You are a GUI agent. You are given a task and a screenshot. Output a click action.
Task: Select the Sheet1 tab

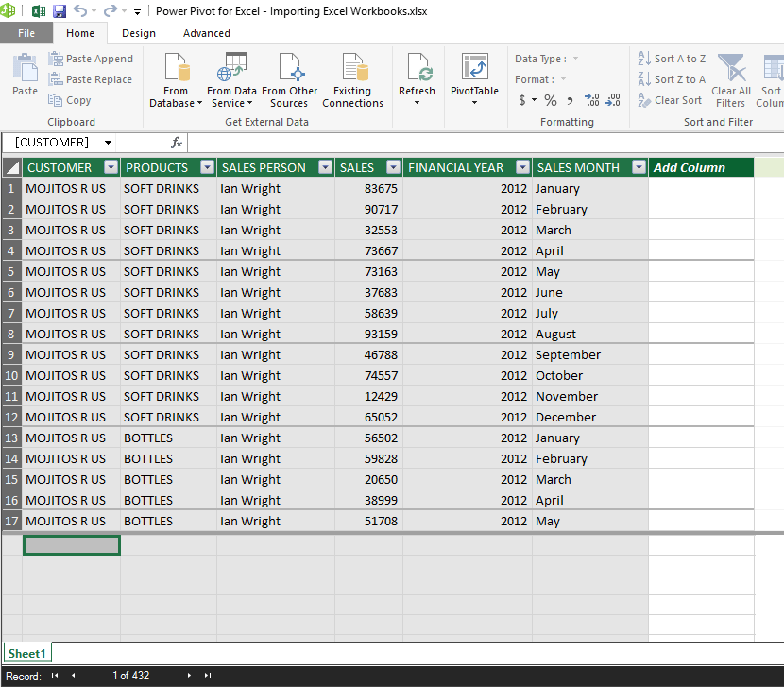pos(27,654)
